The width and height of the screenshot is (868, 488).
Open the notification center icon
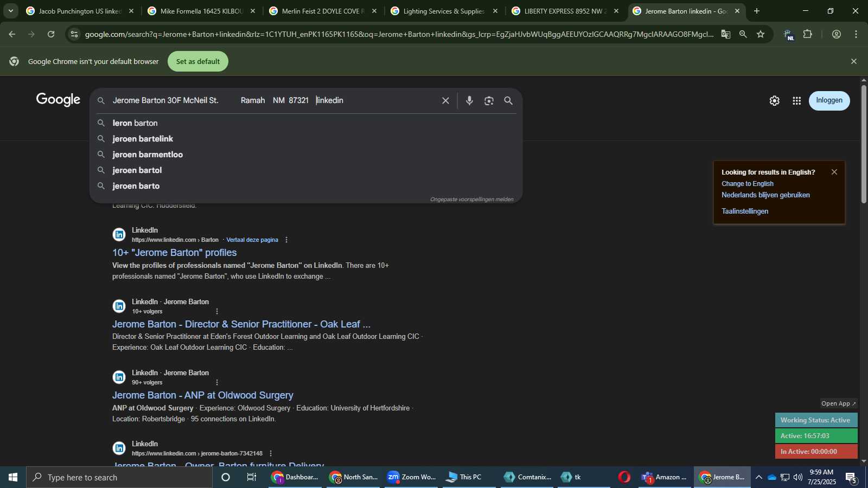[851, 478]
